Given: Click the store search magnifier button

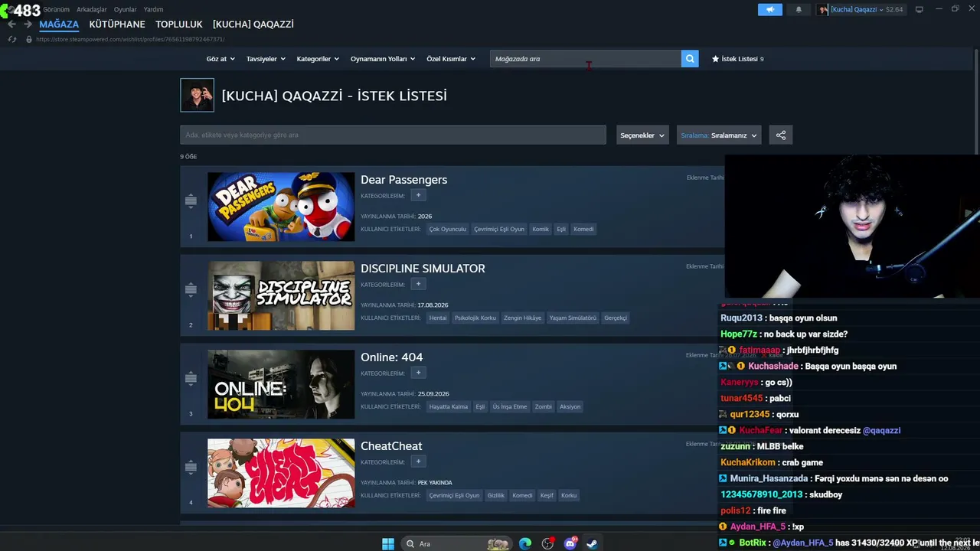Looking at the screenshot, I should coord(690,59).
